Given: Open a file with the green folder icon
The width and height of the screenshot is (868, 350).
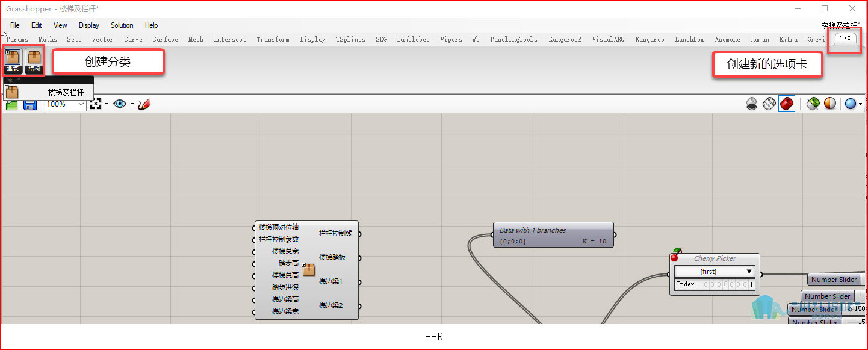Looking at the screenshot, I should coord(11,104).
